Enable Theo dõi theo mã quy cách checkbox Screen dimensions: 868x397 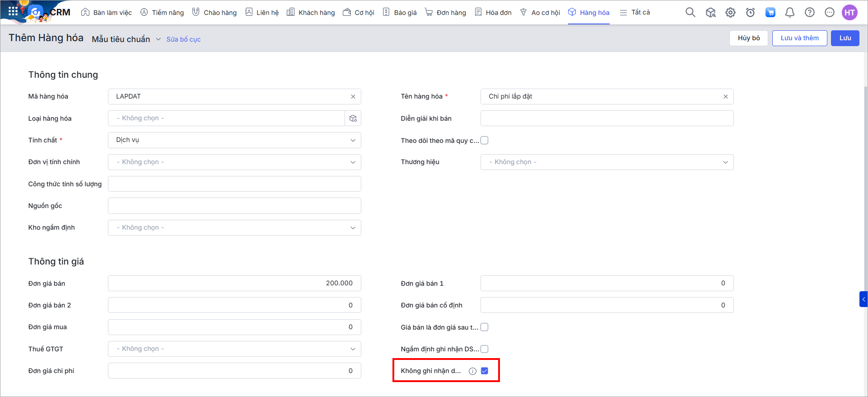(x=485, y=141)
